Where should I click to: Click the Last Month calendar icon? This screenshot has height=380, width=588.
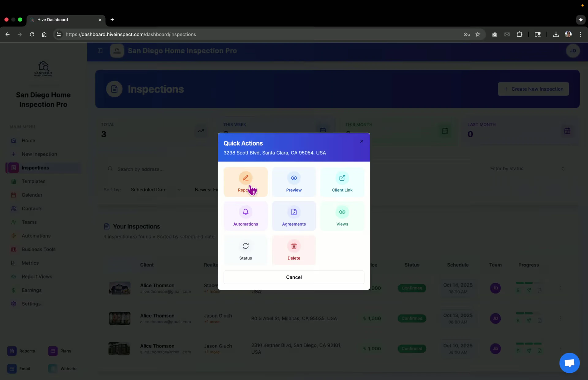click(567, 131)
